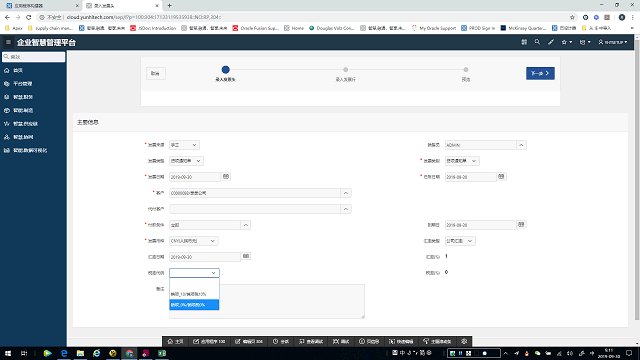Image resolution: width=640 pixels, height=360 pixels.
Task: Open the 客户 customer lookup arrow
Action: tap(346, 193)
